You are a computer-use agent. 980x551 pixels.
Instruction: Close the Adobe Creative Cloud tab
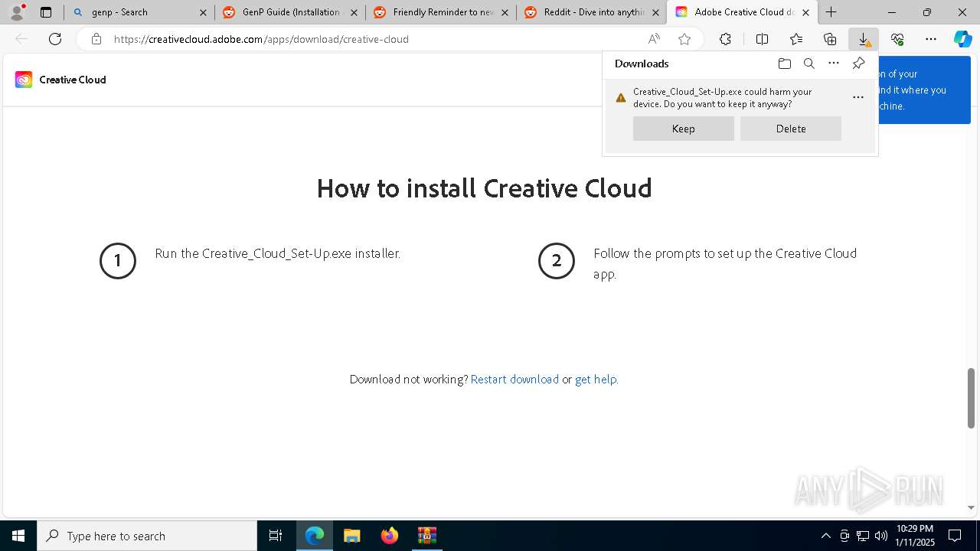click(x=805, y=12)
